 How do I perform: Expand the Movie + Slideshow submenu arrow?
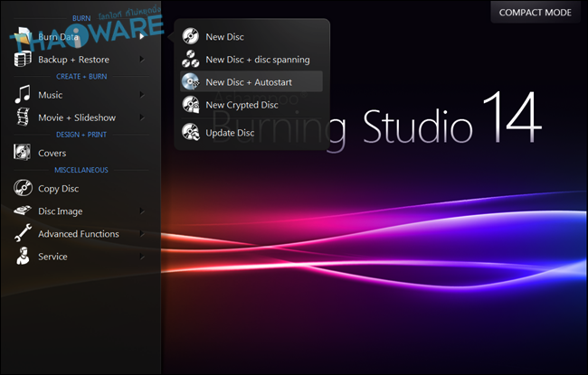coord(142,117)
